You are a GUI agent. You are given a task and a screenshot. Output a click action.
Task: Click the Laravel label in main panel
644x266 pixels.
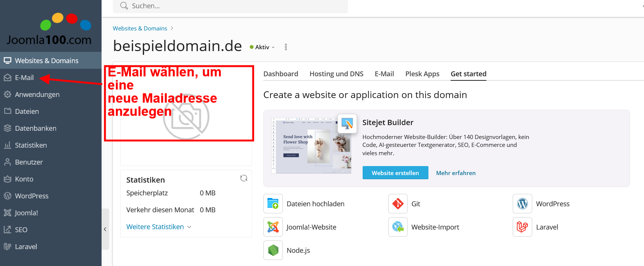click(x=547, y=227)
